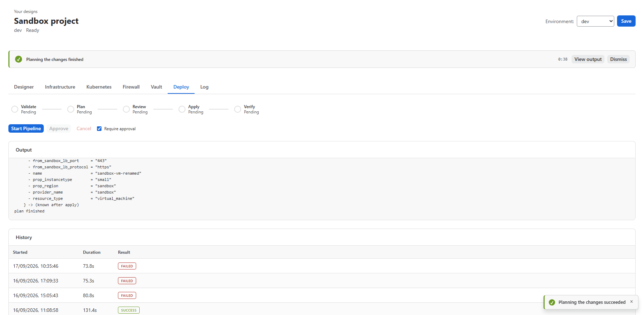
Task: Click the FAILED badge for 16/09/2026, 17:09:33
Action: [127, 281]
